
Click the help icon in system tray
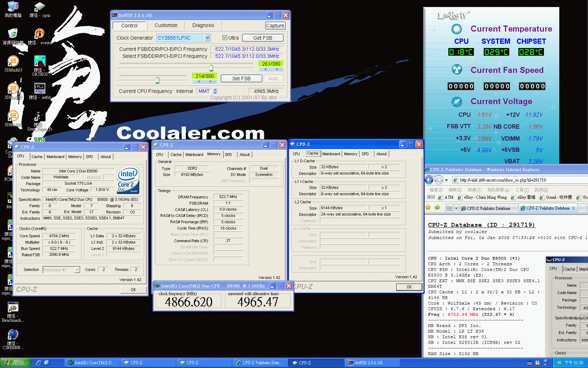537,363
